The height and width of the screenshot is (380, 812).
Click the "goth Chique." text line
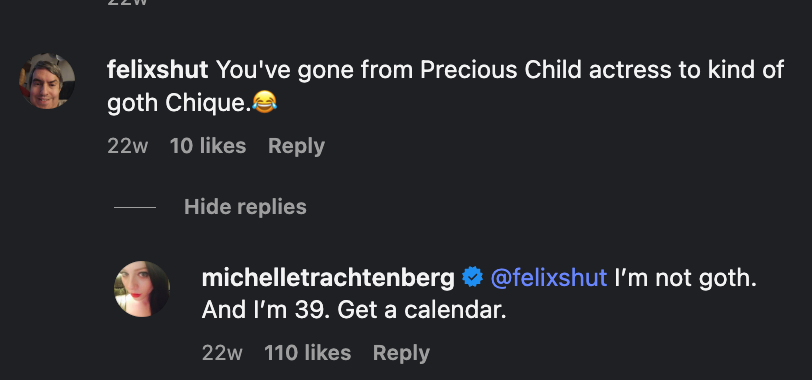[179, 103]
